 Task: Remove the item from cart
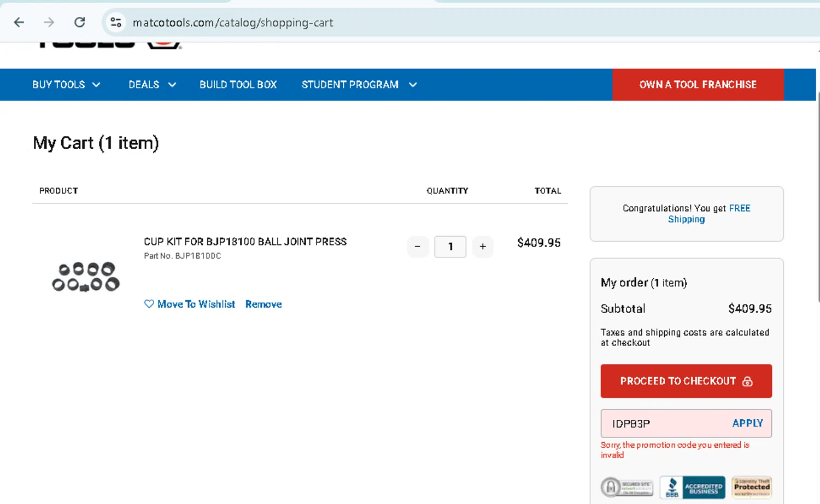263,304
